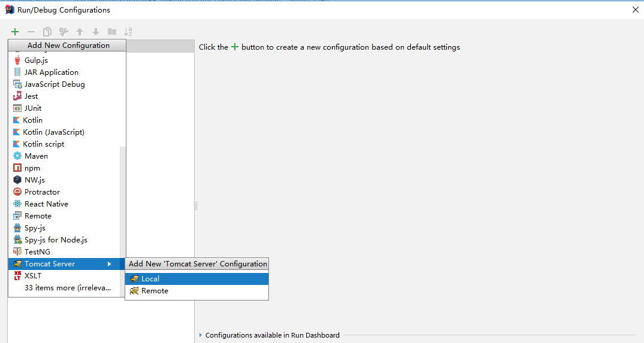Show 33 items more (irrelevant) entries
This screenshot has width=644, height=343.
68,288
